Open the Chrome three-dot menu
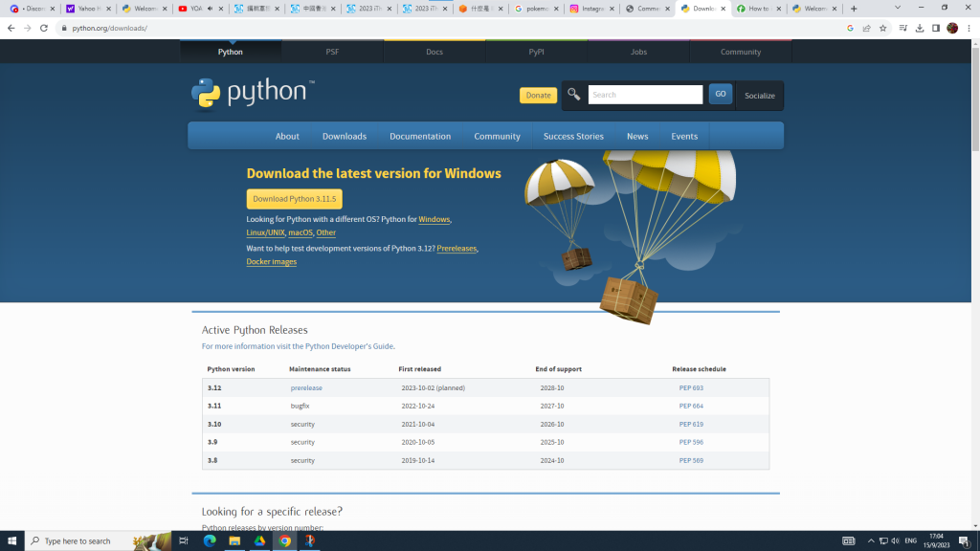Image resolution: width=980 pixels, height=551 pixels. pos(969,28)
